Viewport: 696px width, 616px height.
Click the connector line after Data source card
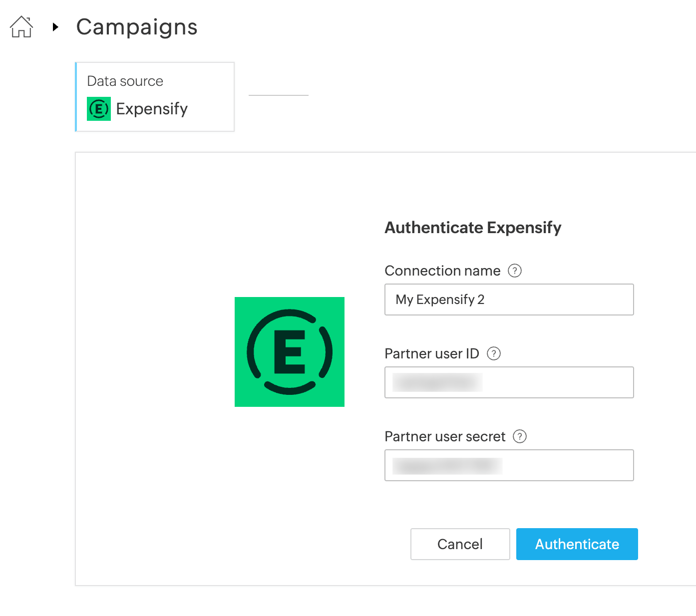pos(278,95)
